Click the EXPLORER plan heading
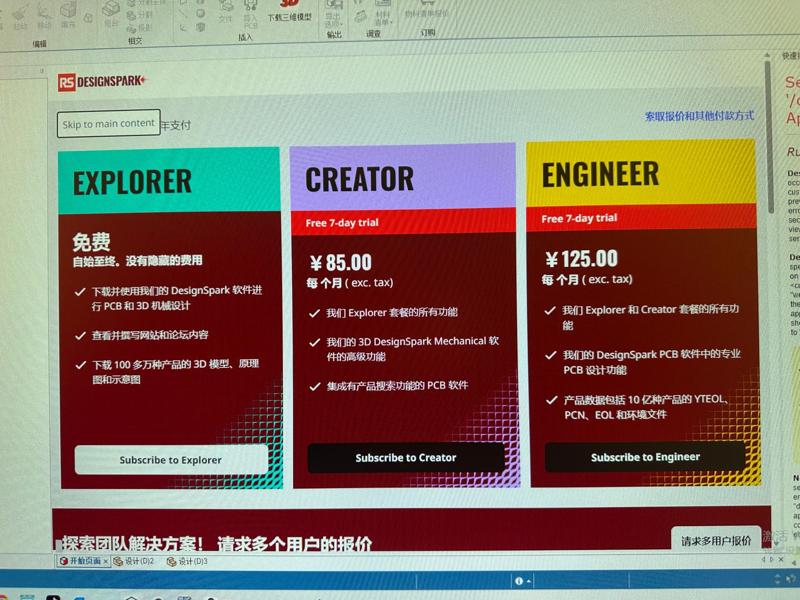Screen dimensions: 800x600 coord(132,182)
